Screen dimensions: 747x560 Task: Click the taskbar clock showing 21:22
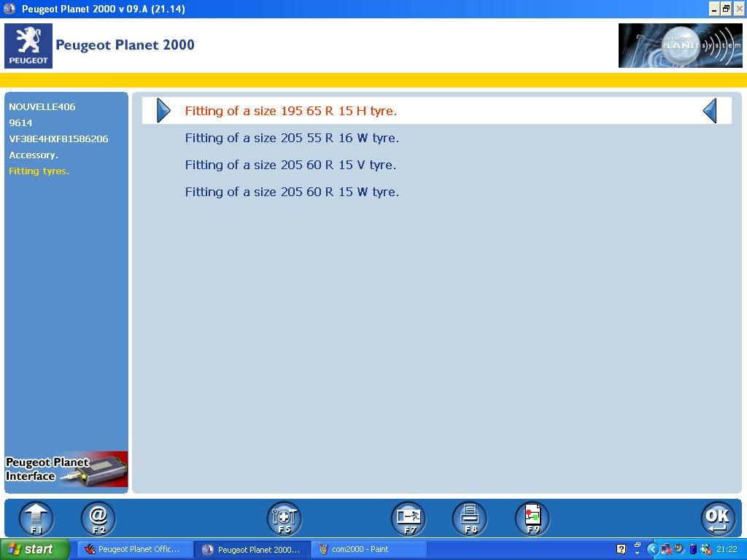[727, 549]
